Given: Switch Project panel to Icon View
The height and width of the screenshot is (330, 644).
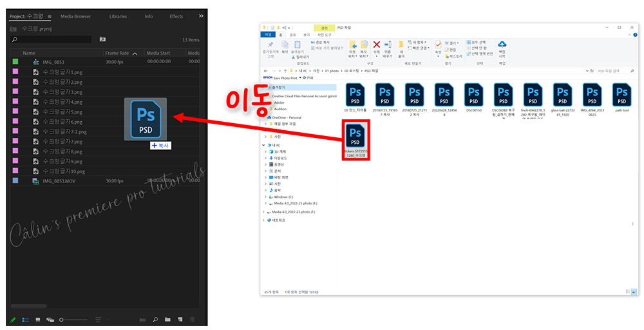Looking at the screenshot, I should (38, 319).
